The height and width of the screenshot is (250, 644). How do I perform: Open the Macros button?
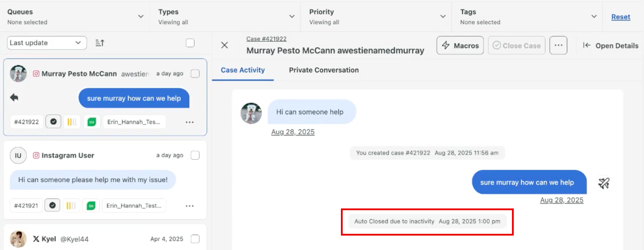tap(460, 45)
